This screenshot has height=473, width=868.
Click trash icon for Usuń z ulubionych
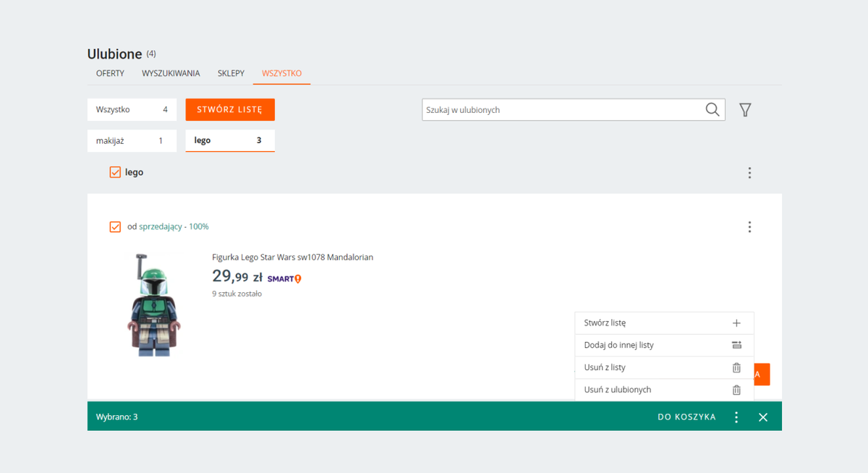736,390
